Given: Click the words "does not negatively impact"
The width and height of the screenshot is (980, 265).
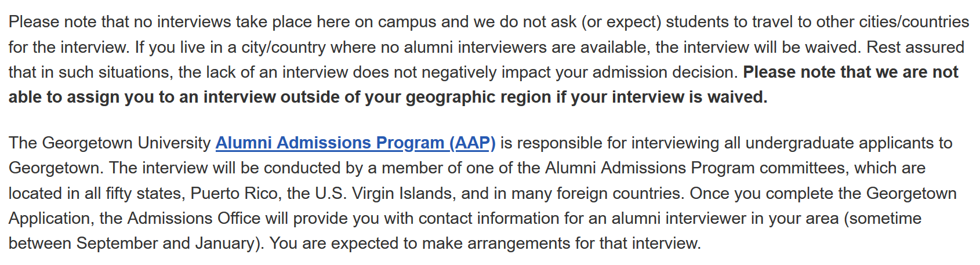Looking at the screenshot, I should 452,72.
